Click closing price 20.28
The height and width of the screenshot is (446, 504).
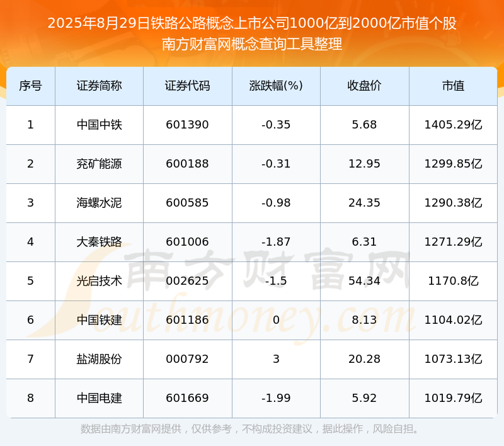(365, 359)
